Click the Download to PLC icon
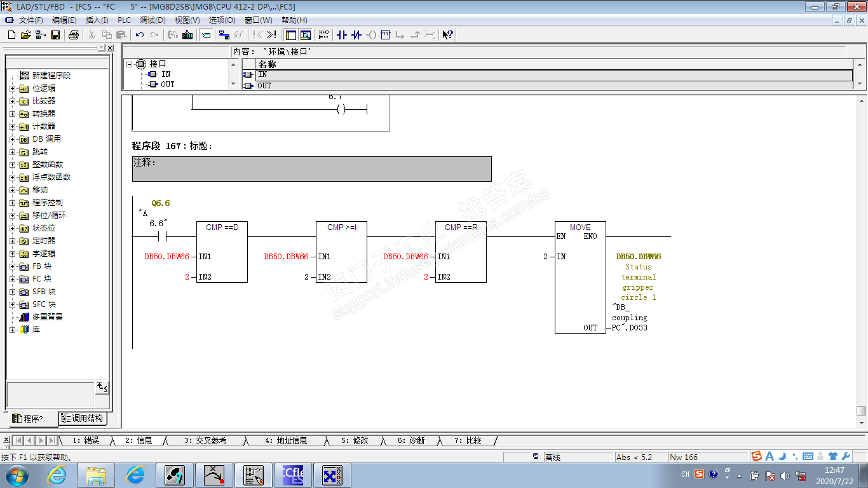 pos(187,35)
